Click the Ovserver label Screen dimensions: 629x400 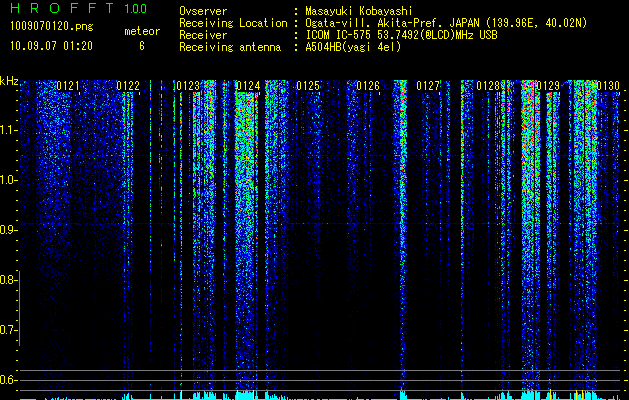pyautogui.click(x=203, y=11)
